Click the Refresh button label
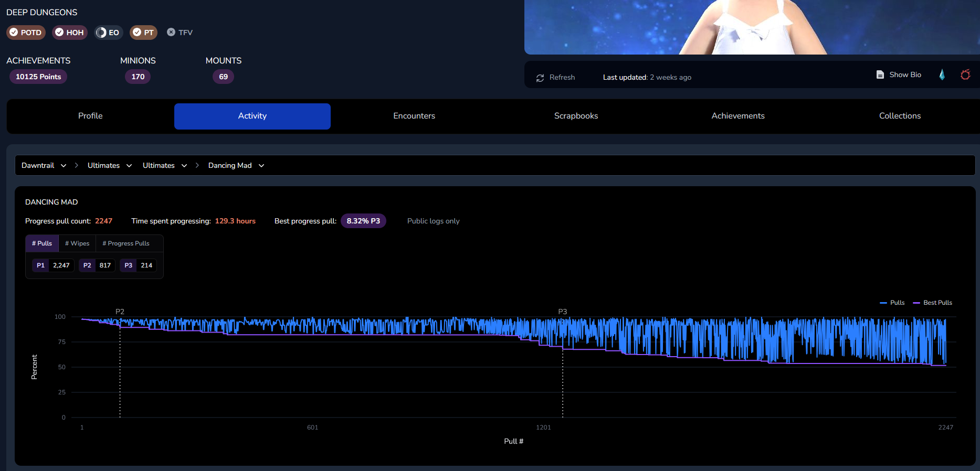 [562, 77]
